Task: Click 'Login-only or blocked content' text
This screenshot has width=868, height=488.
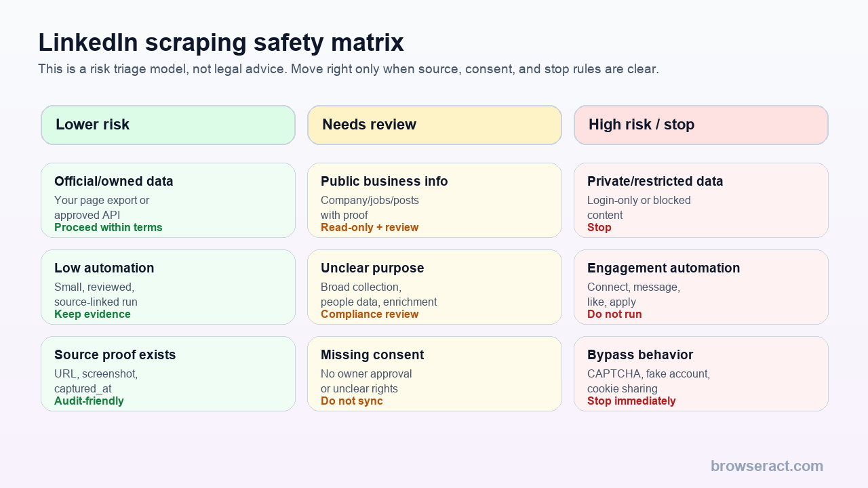Action: [x=639, y=208]
